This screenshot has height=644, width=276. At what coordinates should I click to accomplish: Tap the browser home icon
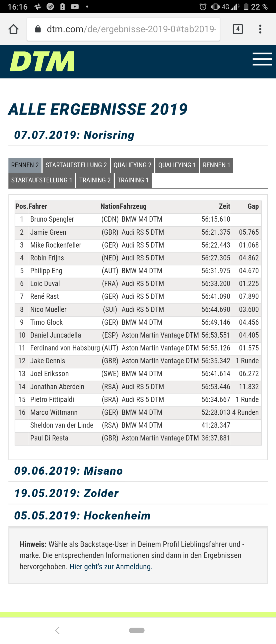click(13, 29)
